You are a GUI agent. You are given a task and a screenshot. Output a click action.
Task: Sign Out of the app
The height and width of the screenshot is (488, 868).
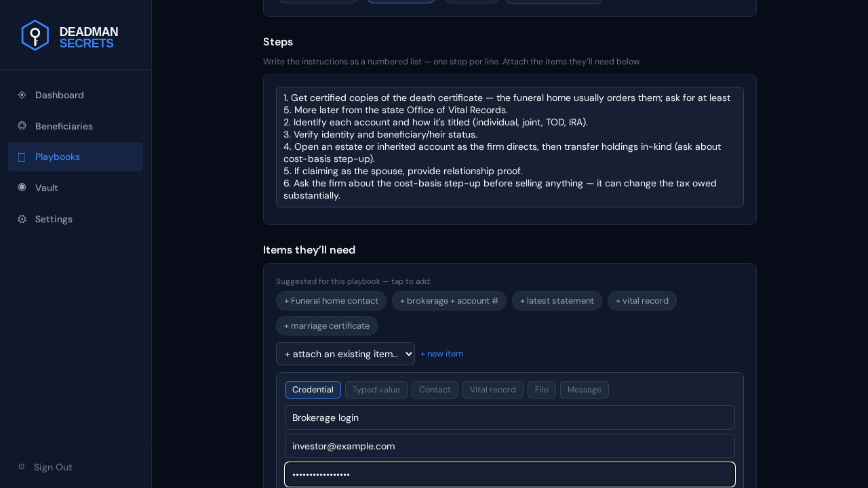pos(75,467)
